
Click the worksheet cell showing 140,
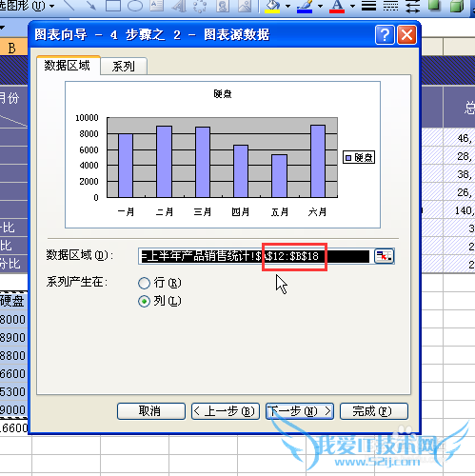(x=459, y=210)
